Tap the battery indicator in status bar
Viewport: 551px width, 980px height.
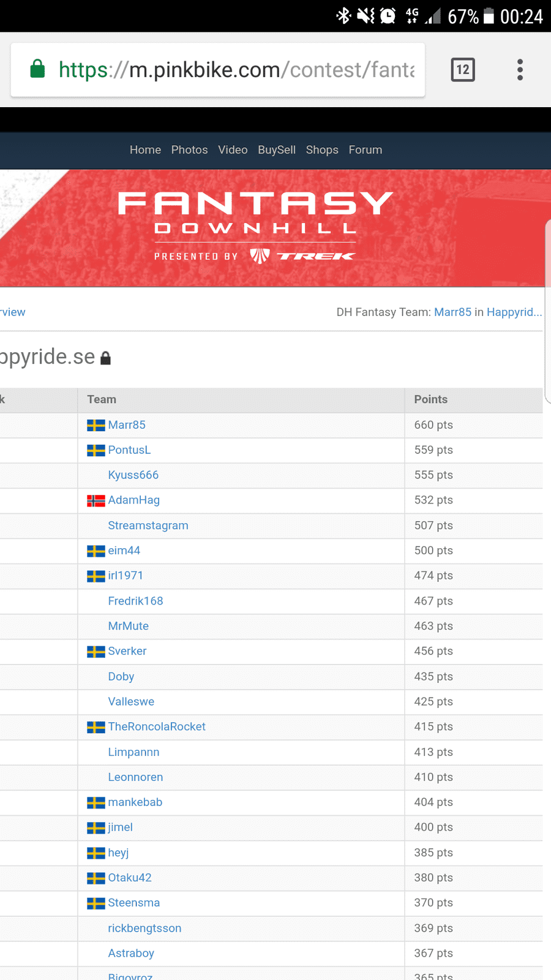tap(489, 16)
